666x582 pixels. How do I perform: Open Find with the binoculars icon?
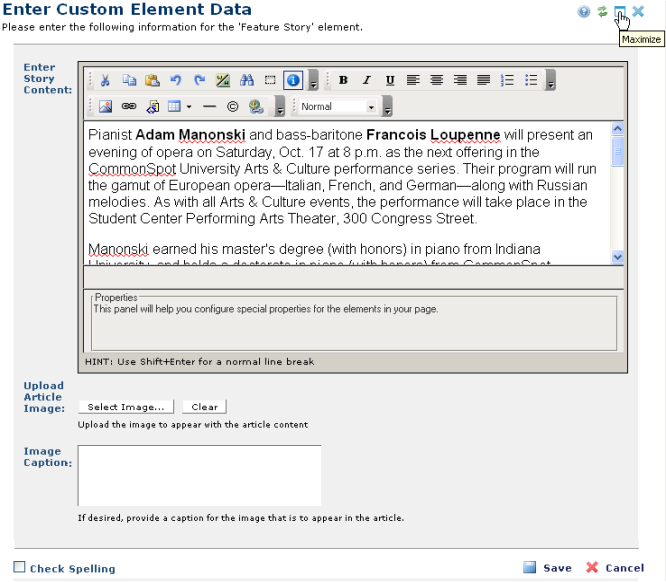click(x=246, y=80)
